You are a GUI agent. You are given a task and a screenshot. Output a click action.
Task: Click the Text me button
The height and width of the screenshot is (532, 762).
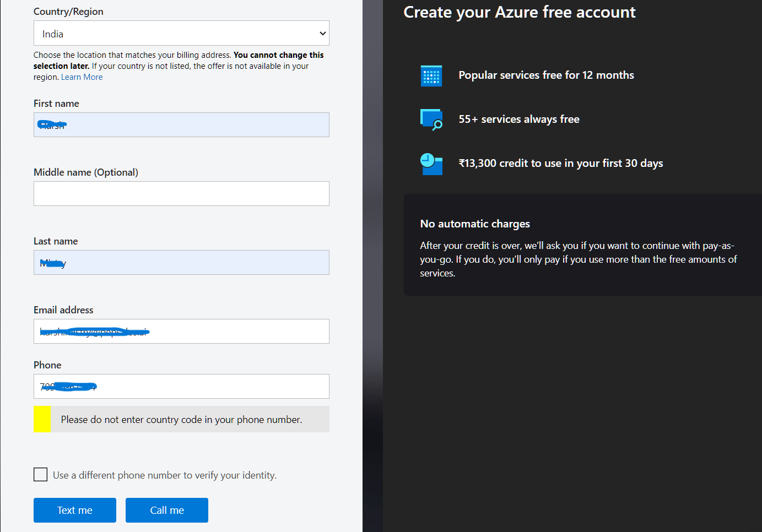pyautogui.click(x=74, y=510)
